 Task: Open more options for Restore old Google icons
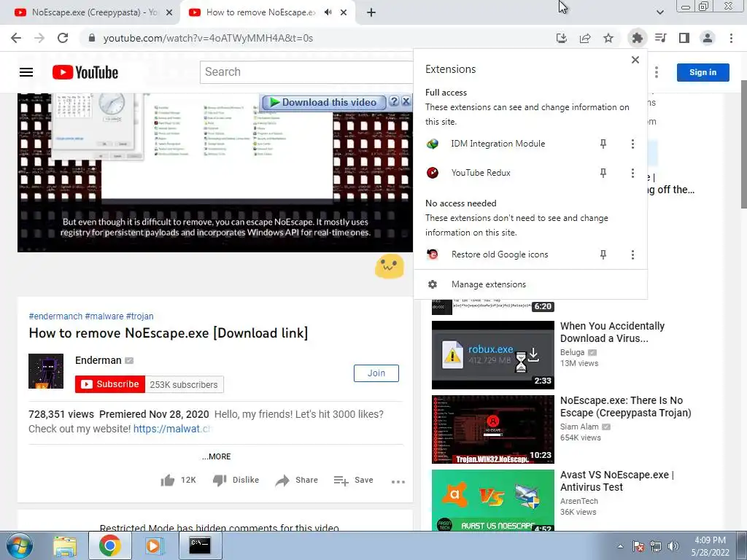(x=632, y=254)
